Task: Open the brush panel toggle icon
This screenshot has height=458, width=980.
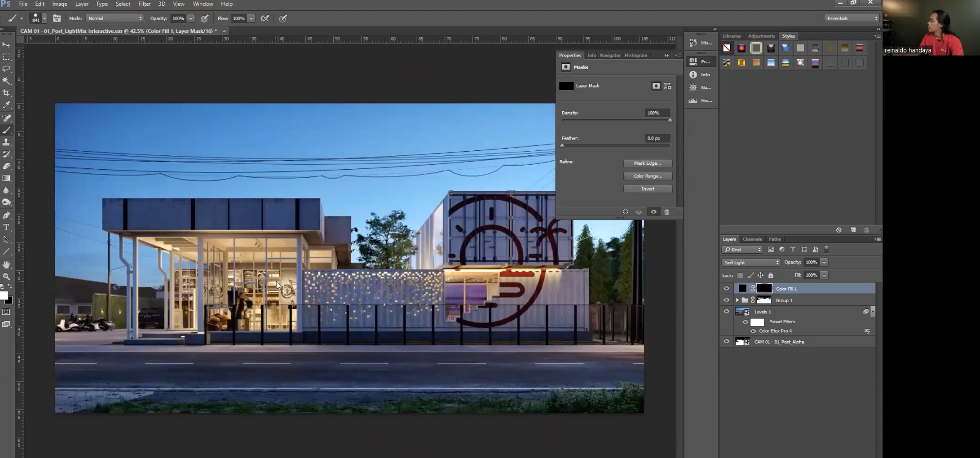Action: pyautogui.click(x=57, y=18)
